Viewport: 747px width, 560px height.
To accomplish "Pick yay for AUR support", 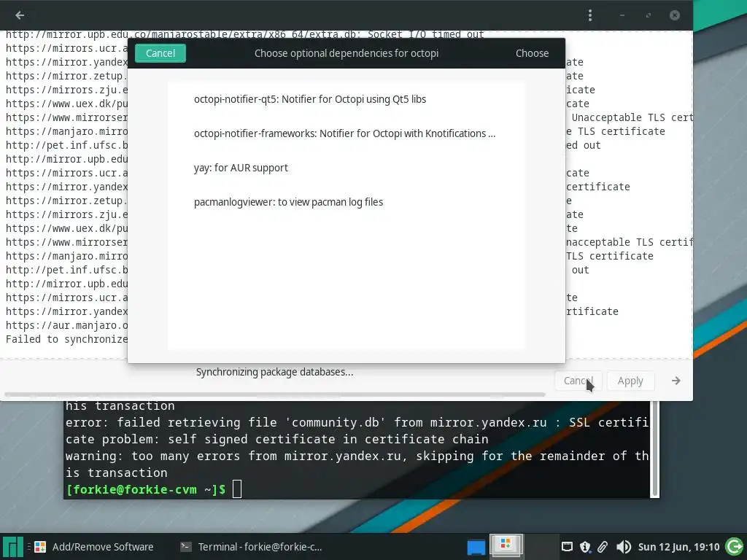I will [346, 168].
